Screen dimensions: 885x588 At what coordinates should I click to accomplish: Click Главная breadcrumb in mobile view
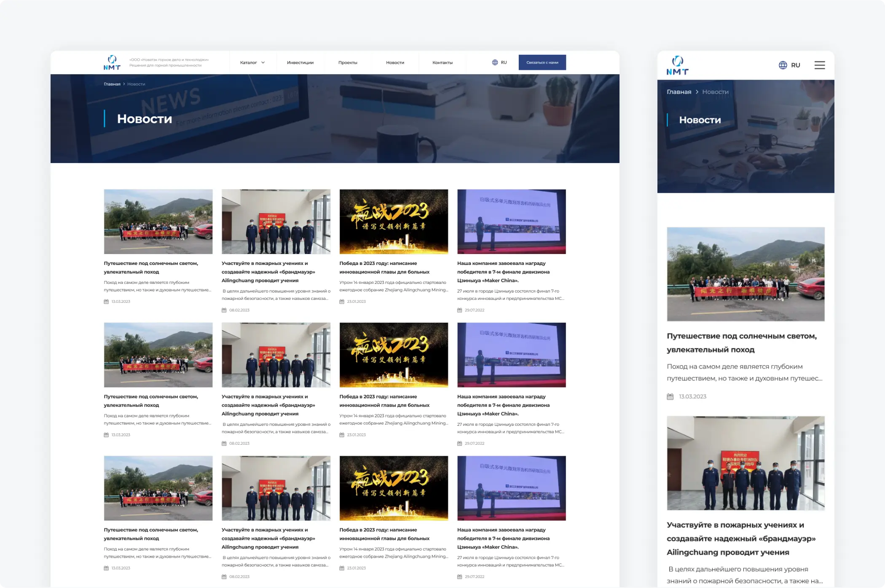click(678, 92)
